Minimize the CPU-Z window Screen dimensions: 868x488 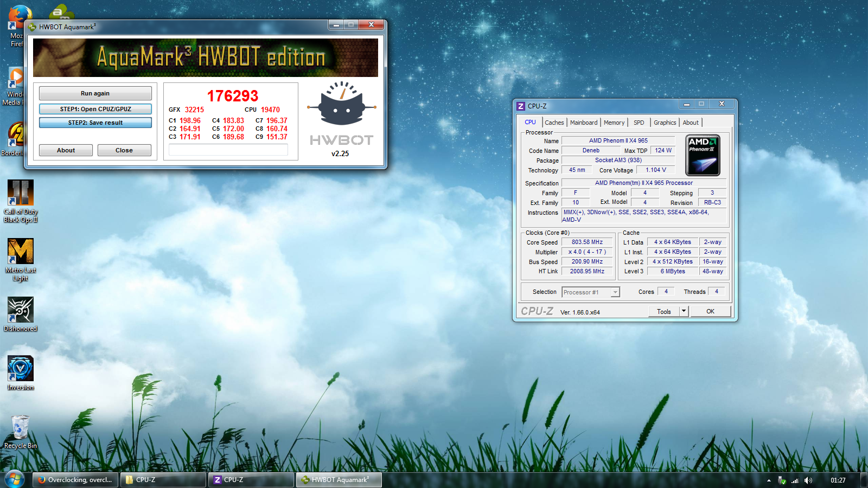(x=686, y=104)
